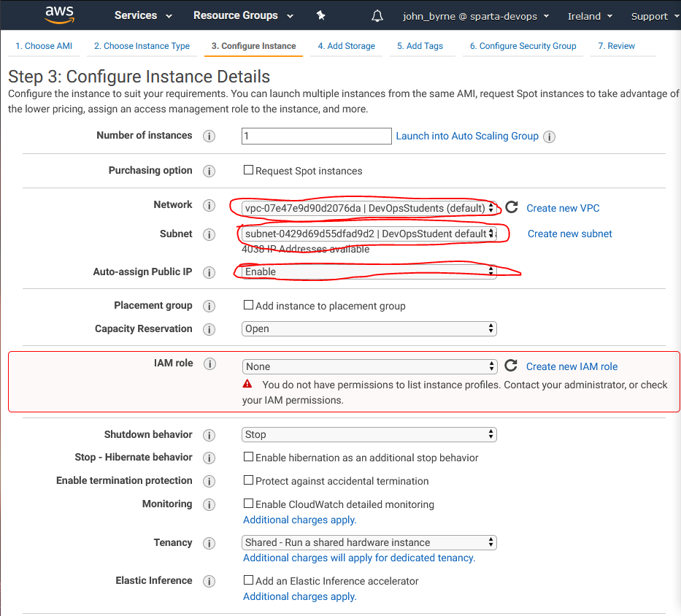This screenshot has height=616, width=681.
Task: Go to 4. Add Storage step
Action: 346,46
